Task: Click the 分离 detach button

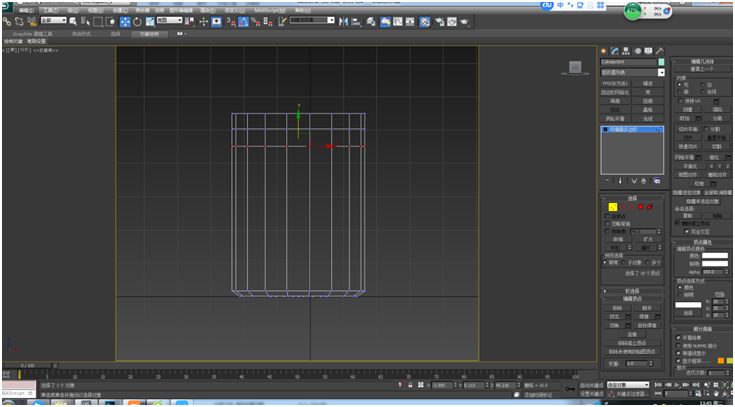Action: point(717,119)
